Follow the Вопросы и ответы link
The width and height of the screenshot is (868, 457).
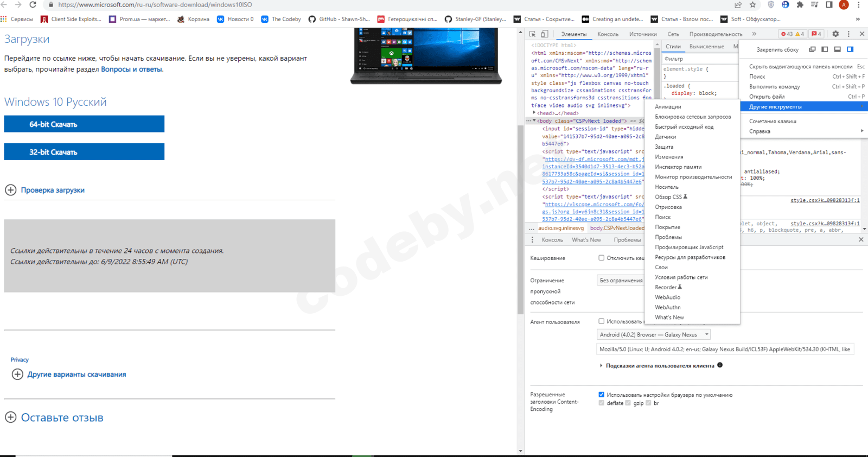(x=131, y=69)
